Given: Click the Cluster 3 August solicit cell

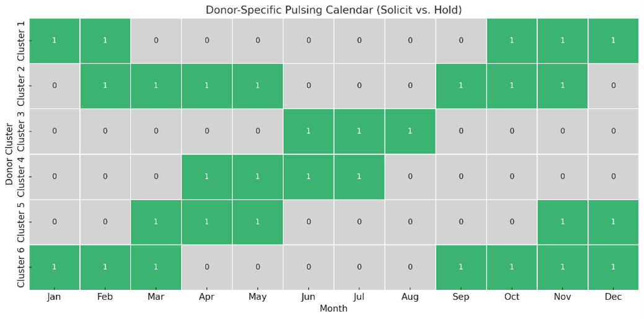Looking at the screenshot, I should click(410, 131).
